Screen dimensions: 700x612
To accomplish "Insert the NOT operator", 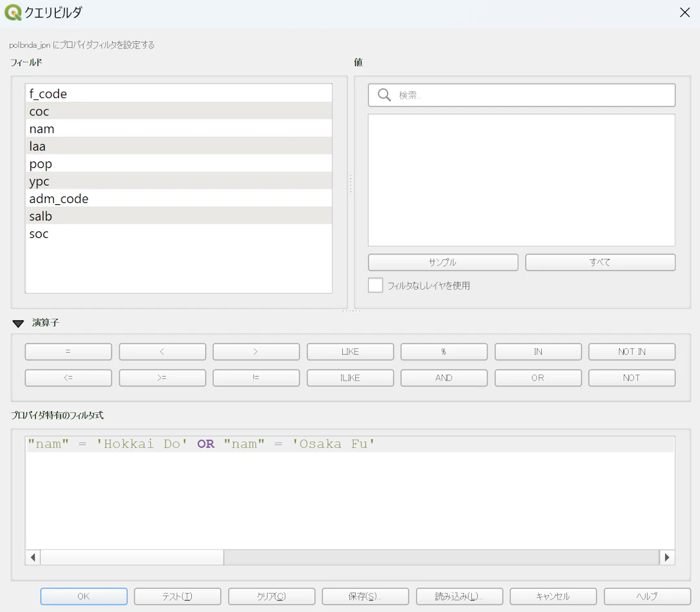I will (x=632, y=378).
